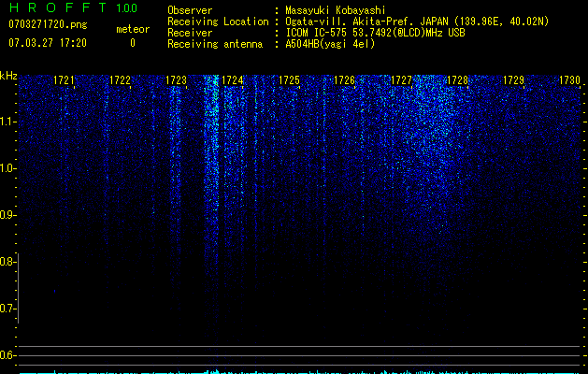Screen dimensions: 588x374
Task: Click the 'Receiving Location' field label
Action: click(x=218, y=22)
